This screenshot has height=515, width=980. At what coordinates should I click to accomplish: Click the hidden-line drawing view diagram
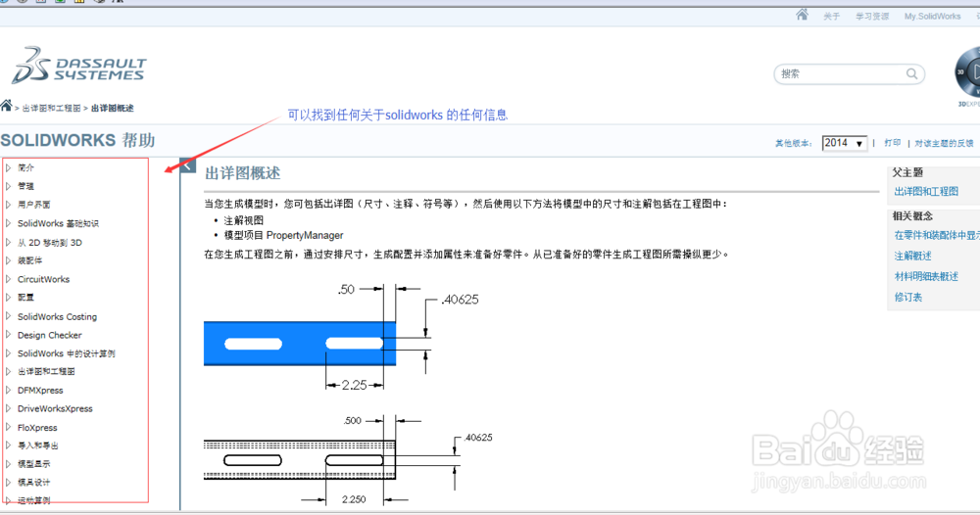click(348, 460)
